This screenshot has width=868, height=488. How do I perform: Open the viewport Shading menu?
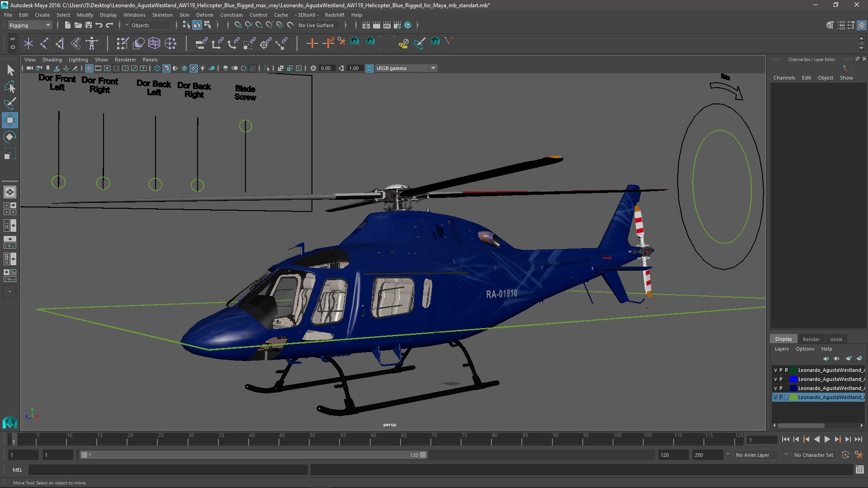point(52,60)
